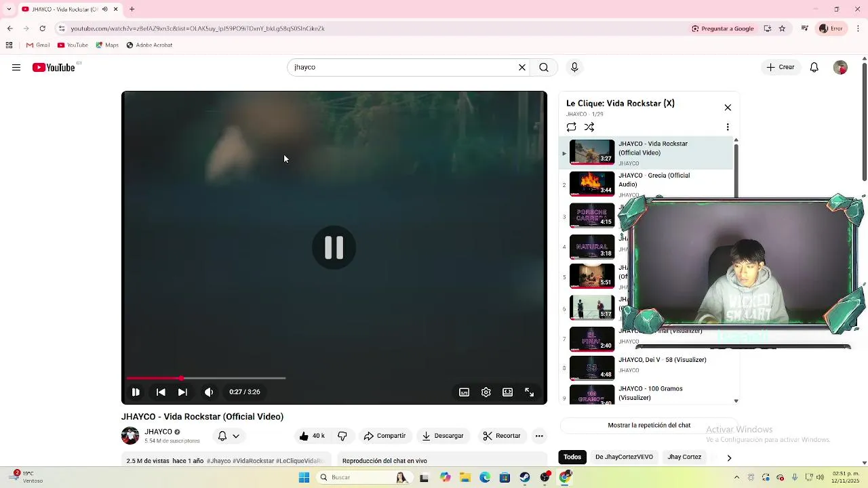Click the #Jhayco hashtag in description

(218, 461)
